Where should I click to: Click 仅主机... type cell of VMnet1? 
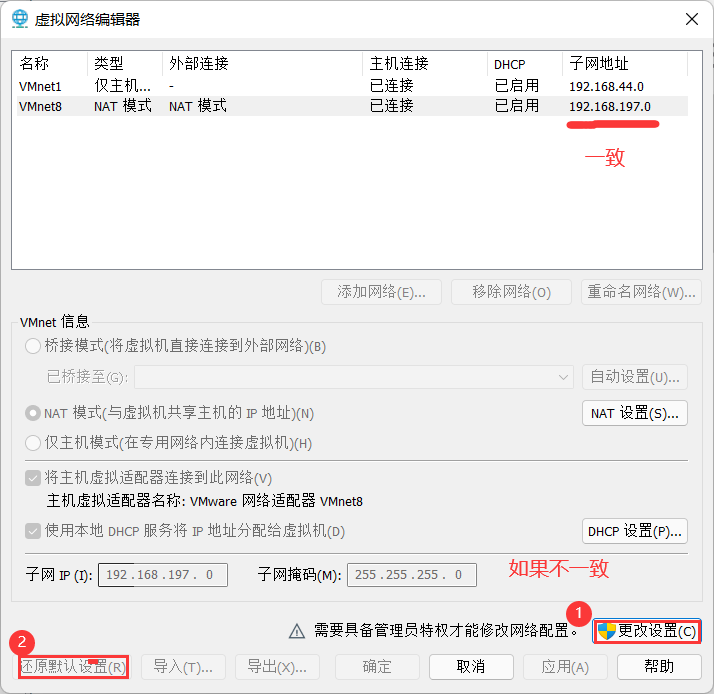click(x=122, y=86)
